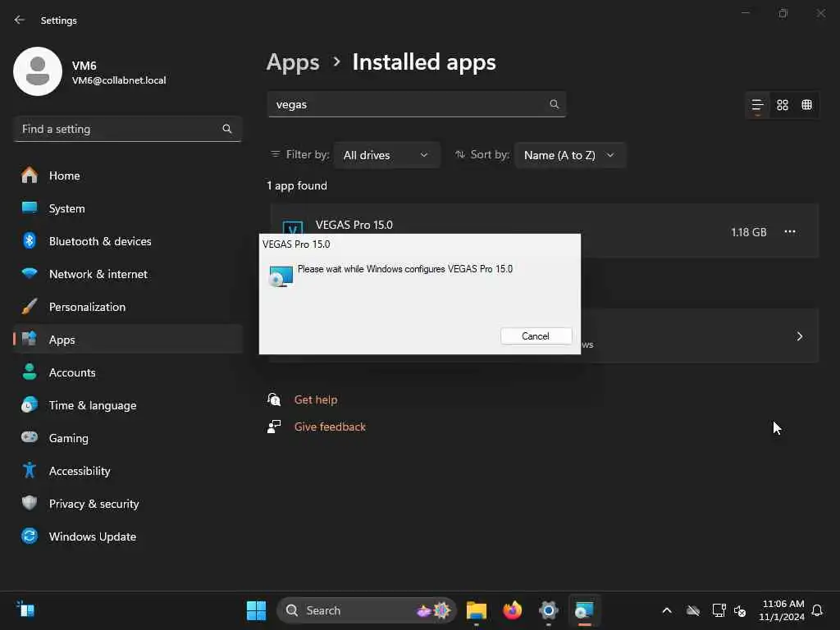Open Home in the sidebar
This screenshot has width=840, height=630.
tap(127, 176)
